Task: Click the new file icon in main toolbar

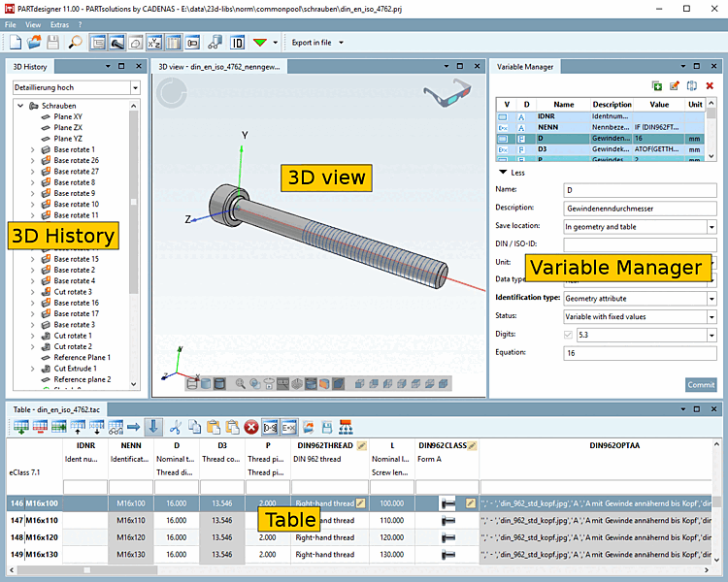Action: 15,43
